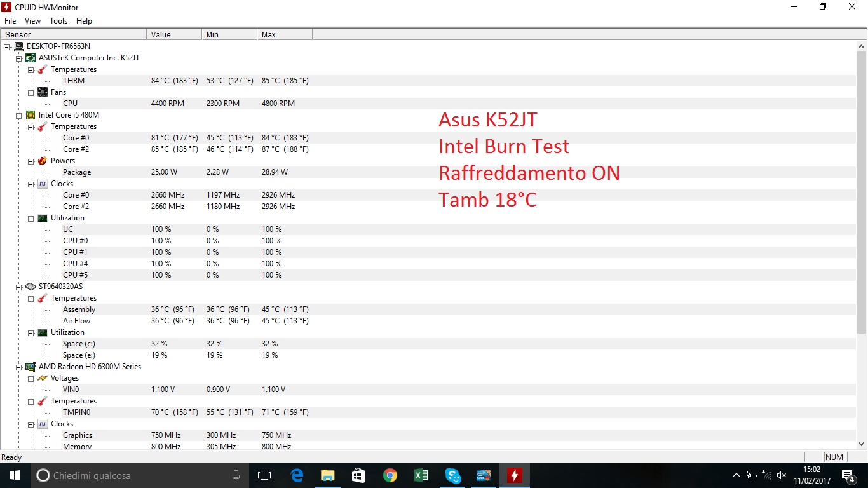This screenshot has width=868, height=488.
Task: Open the Tools menu
Action: [x=58, y=21]
